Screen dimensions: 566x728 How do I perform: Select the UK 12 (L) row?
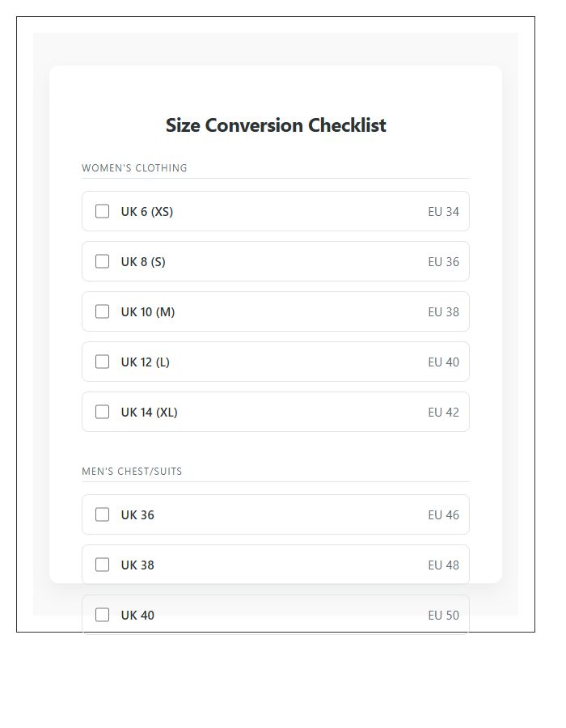275,362
